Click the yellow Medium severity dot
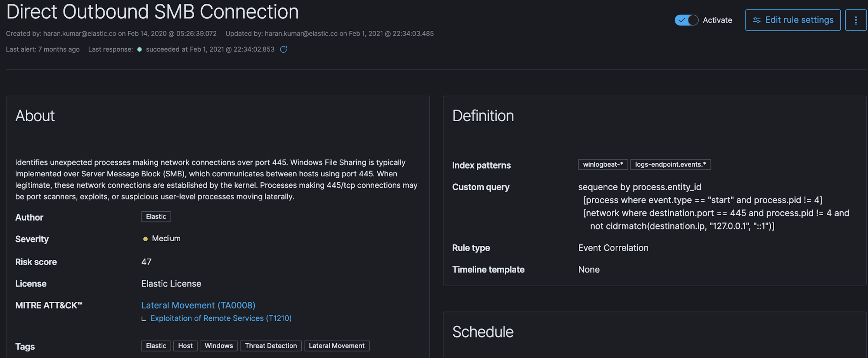The width and height of the screenshot is (868, 358). click(145, 239)
